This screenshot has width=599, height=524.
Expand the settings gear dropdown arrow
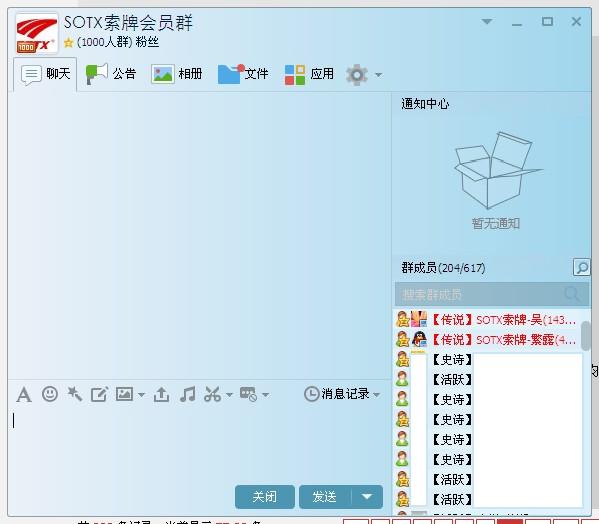(378, 75)
